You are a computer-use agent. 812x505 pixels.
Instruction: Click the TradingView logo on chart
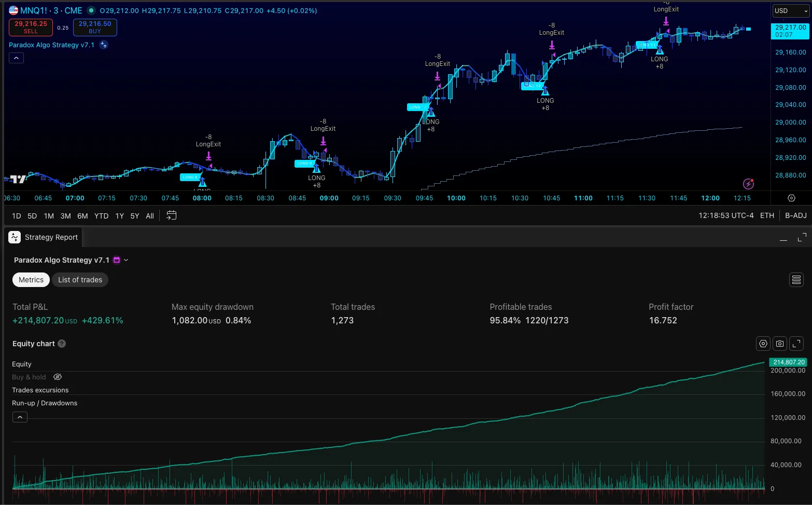pos(18,179)
